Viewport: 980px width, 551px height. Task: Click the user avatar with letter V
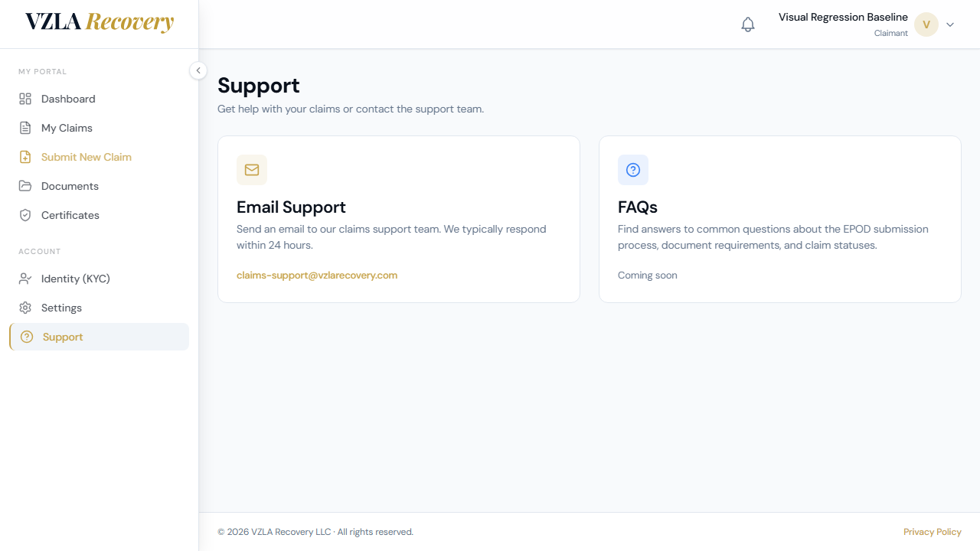tap(926, 24)
